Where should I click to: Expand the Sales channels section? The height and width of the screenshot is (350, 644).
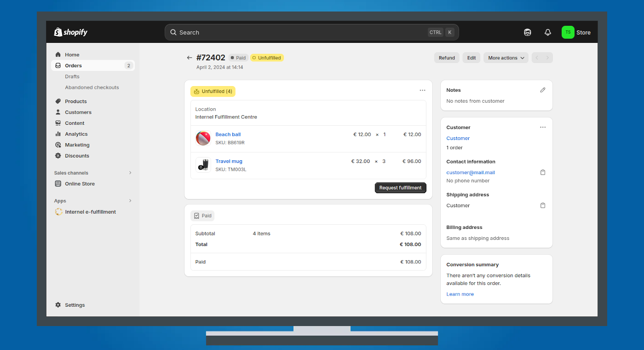(130, 173)
